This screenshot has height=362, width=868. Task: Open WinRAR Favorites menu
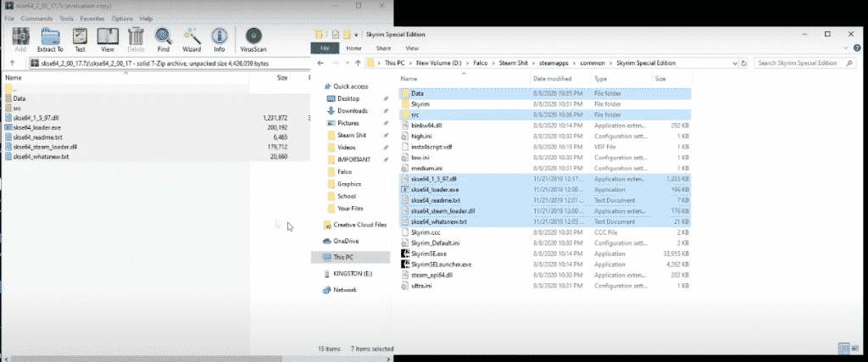click(92, 19)
